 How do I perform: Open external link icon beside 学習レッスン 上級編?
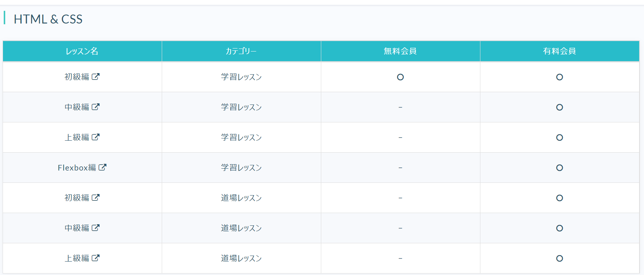(x=96, y=137)
